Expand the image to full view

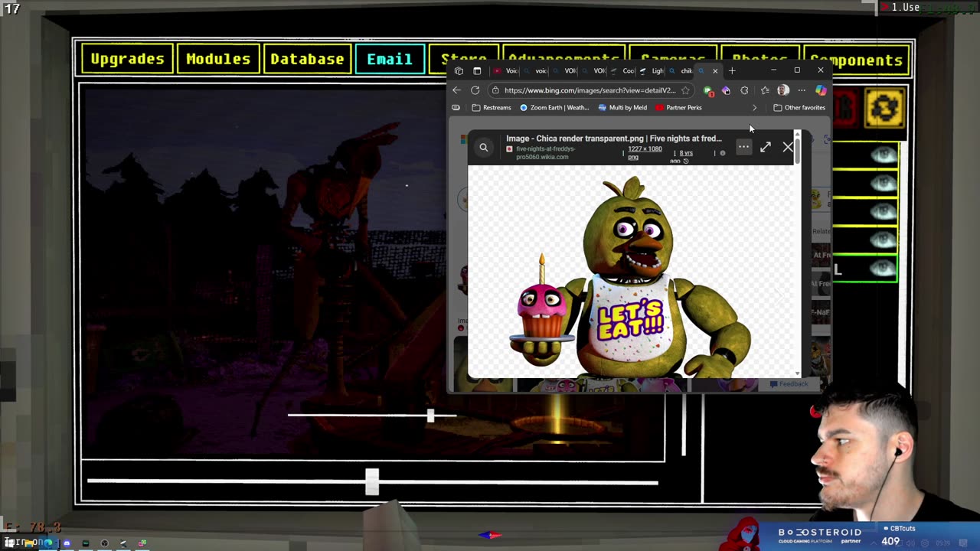(x=766, y=147)
